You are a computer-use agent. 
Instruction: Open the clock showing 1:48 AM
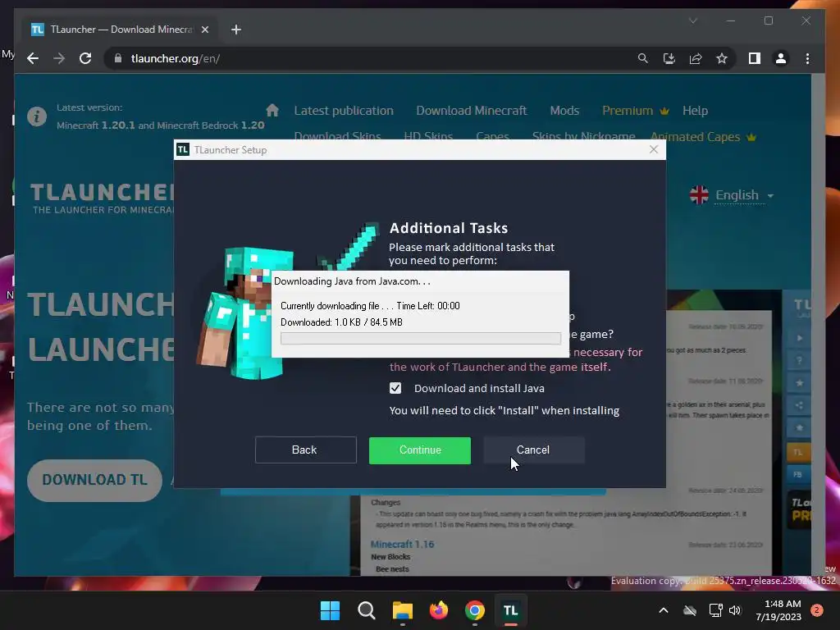778,610
